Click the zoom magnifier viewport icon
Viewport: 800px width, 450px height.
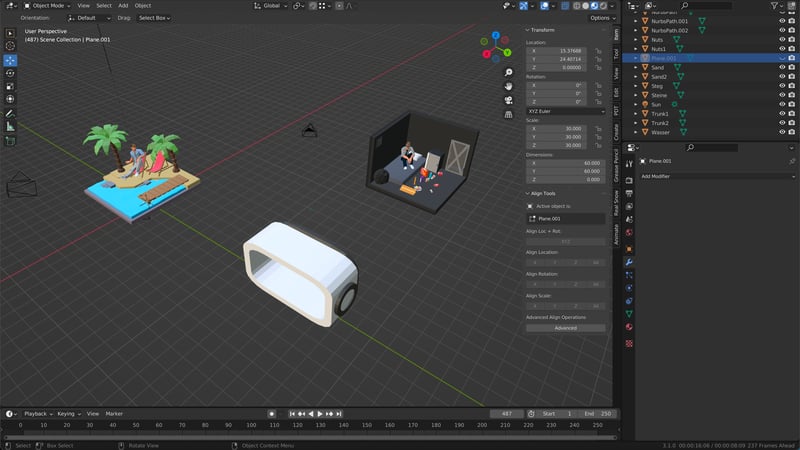[509, 73]
